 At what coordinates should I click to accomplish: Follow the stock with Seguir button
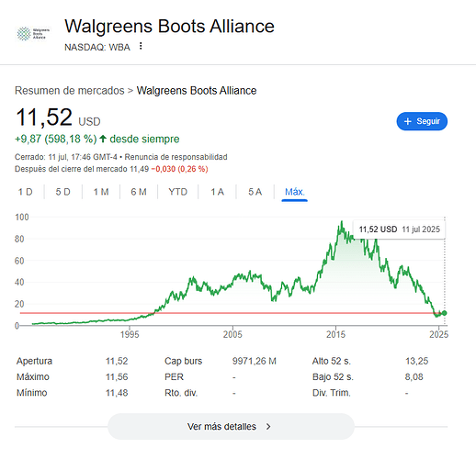pyautogui.click(x=422, y=121)
